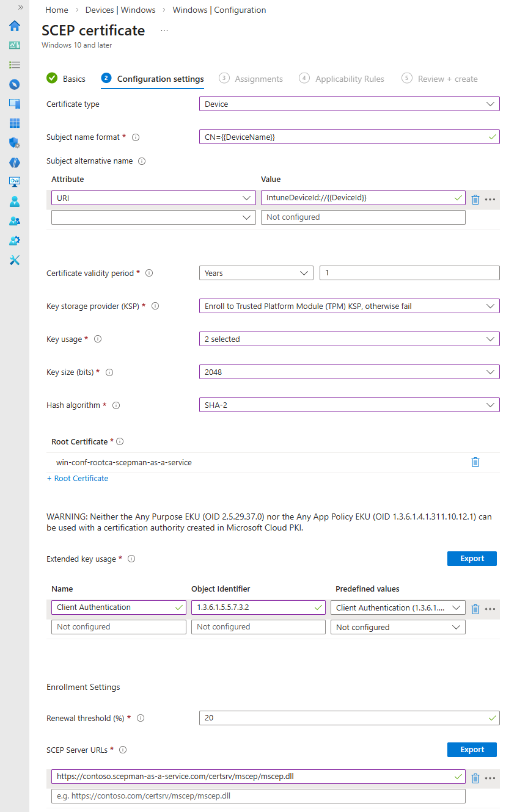Image resolution: width=517 pixels, height=812 pixels.
Task: Open the Groups icon in sidebar
Action: [15, 221]
